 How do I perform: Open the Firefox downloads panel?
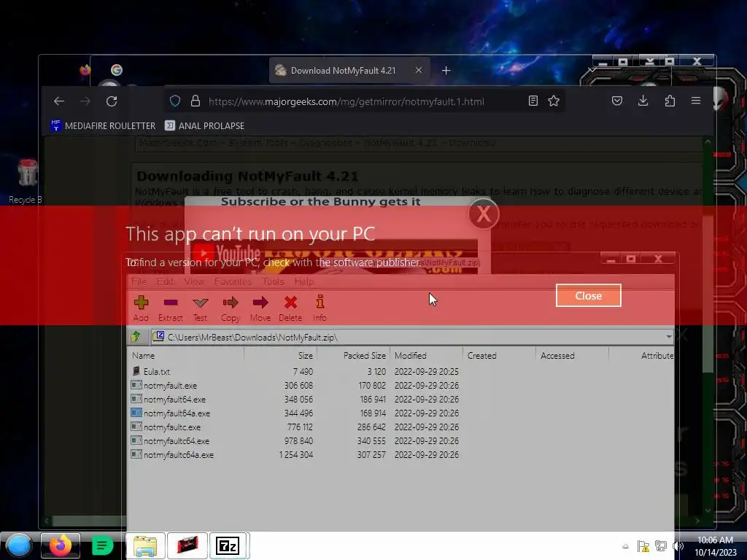pyautogui.click(x=643, y=101)
